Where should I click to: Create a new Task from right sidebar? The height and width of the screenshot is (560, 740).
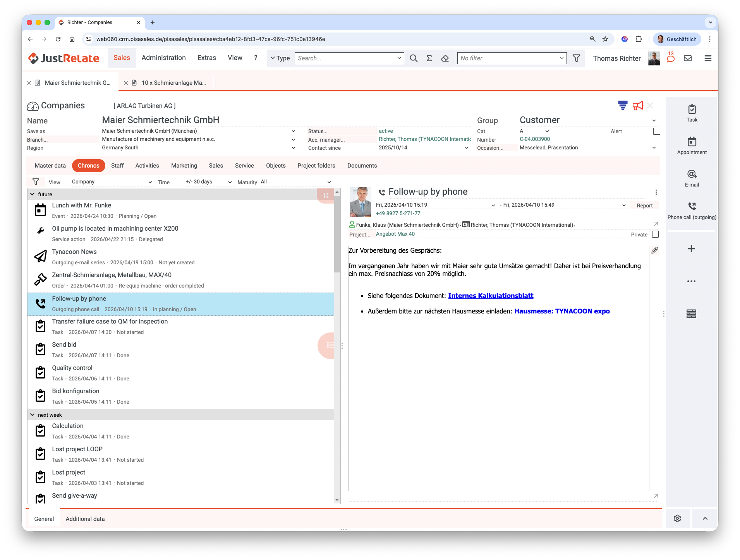pyautogui.click(x=692, y=113)
